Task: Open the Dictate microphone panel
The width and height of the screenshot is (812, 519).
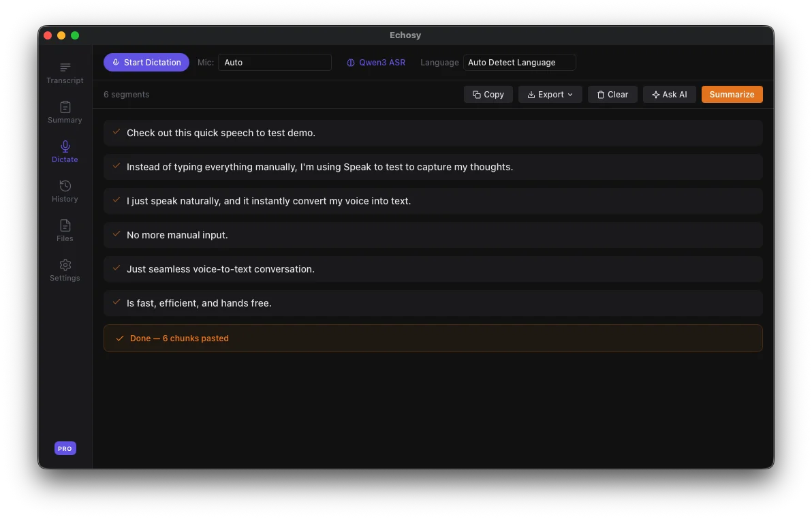Action: 65,151
